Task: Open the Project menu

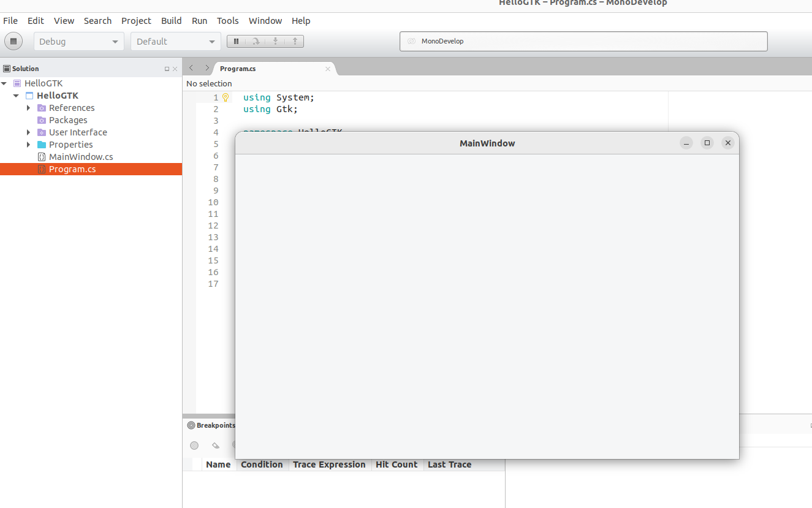Action: pyautogui.click(x=136, y=21)
